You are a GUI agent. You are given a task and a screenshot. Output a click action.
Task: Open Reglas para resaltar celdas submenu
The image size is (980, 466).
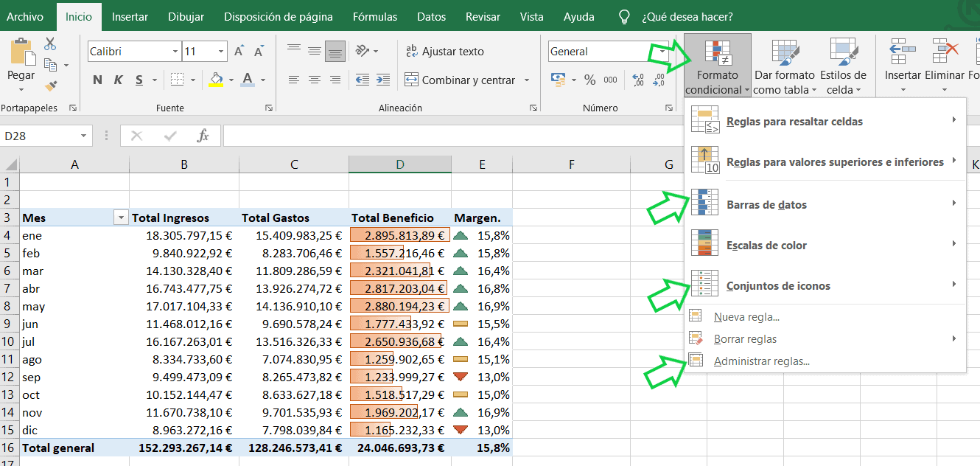[825, 121]
